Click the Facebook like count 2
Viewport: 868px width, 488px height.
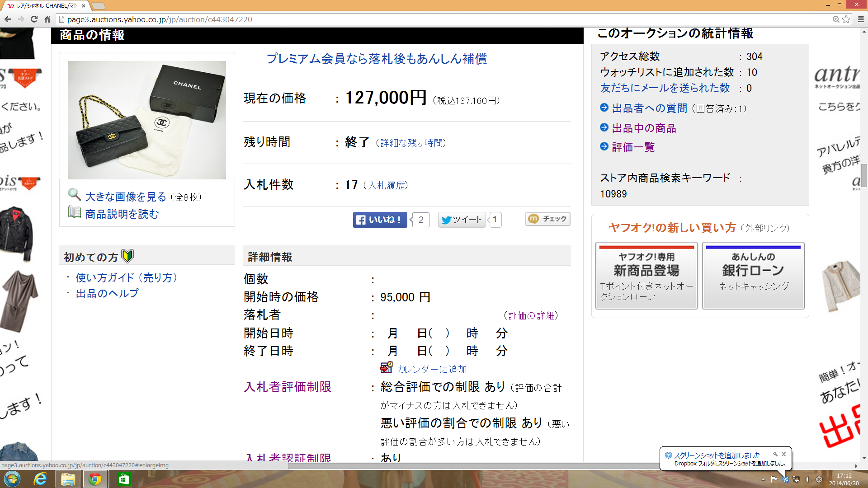(420, 220)
